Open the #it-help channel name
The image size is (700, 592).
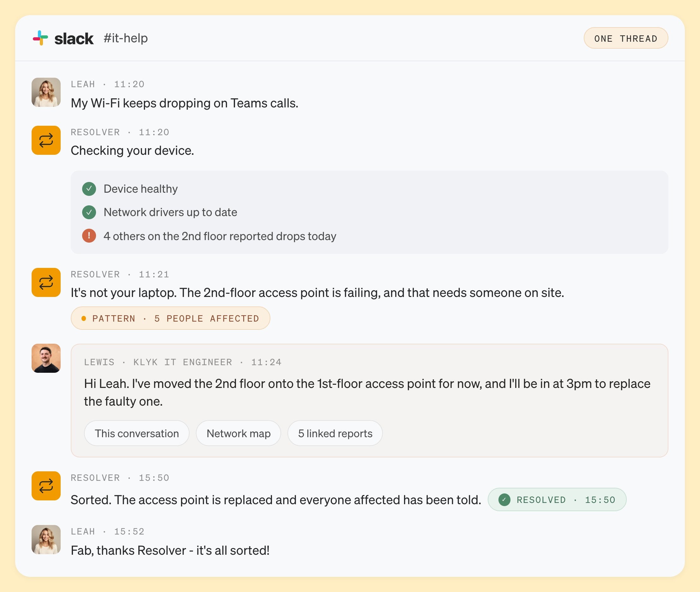pos(125,38)
